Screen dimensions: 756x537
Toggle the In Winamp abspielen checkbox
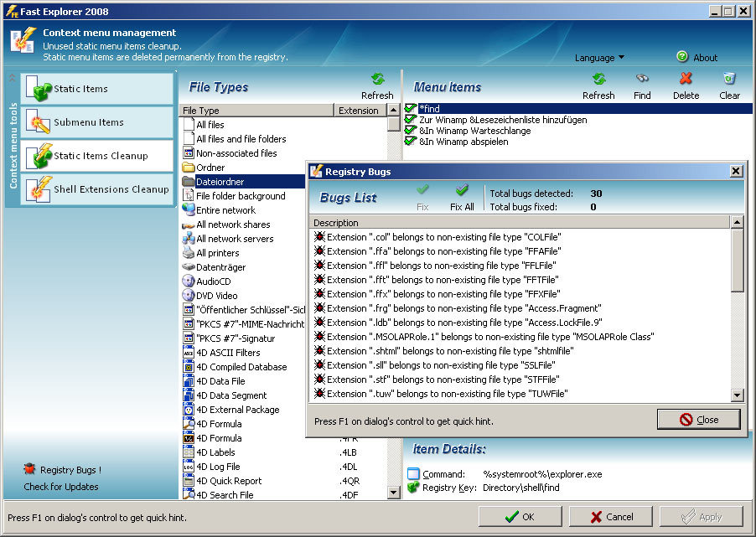point(411,142)
